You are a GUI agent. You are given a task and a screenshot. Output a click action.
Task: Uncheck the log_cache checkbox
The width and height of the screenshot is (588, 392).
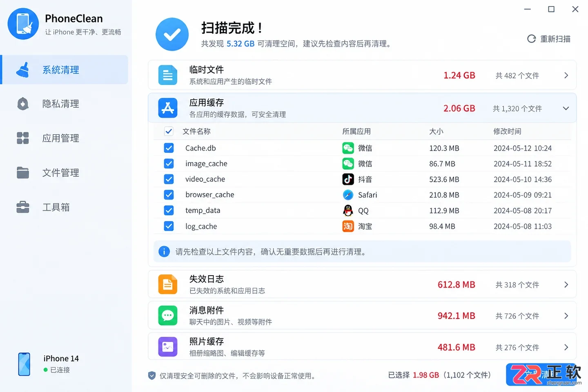(169, 226)
